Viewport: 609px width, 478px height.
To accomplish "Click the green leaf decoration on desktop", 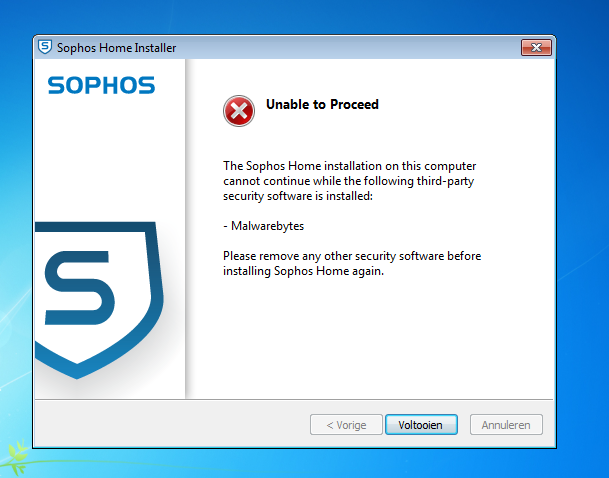I will (16, 457).
